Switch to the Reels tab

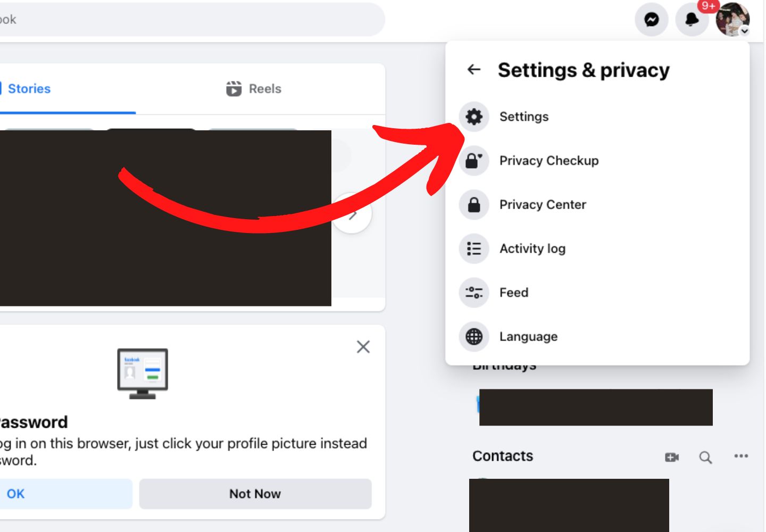[x=254, y=89]
